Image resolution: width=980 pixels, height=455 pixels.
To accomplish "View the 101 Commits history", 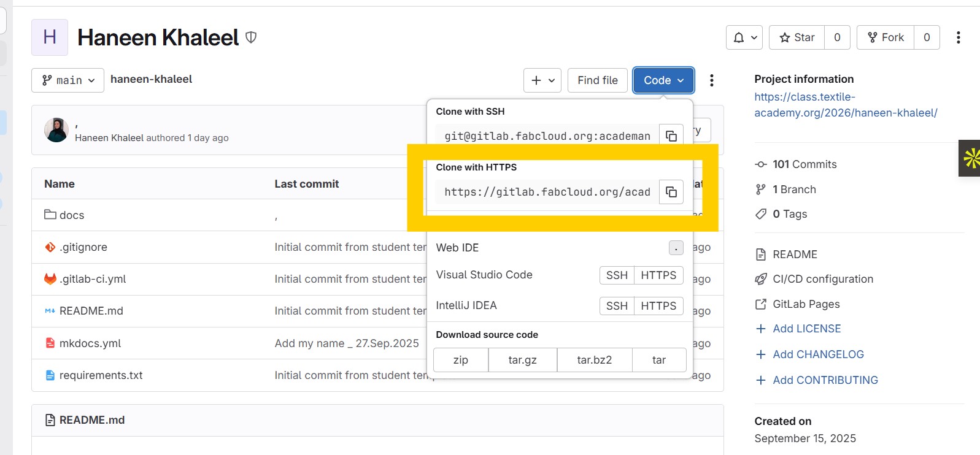I will pos(804,164).
